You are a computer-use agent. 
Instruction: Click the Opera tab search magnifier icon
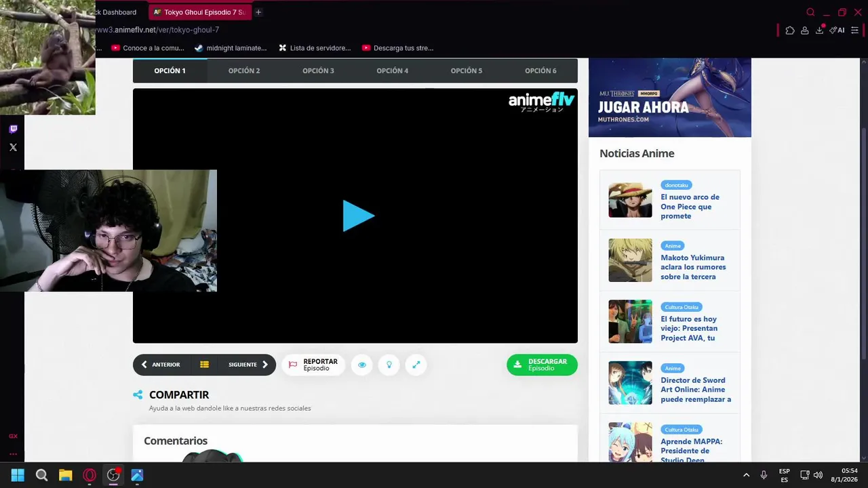(x=810, y=12)
